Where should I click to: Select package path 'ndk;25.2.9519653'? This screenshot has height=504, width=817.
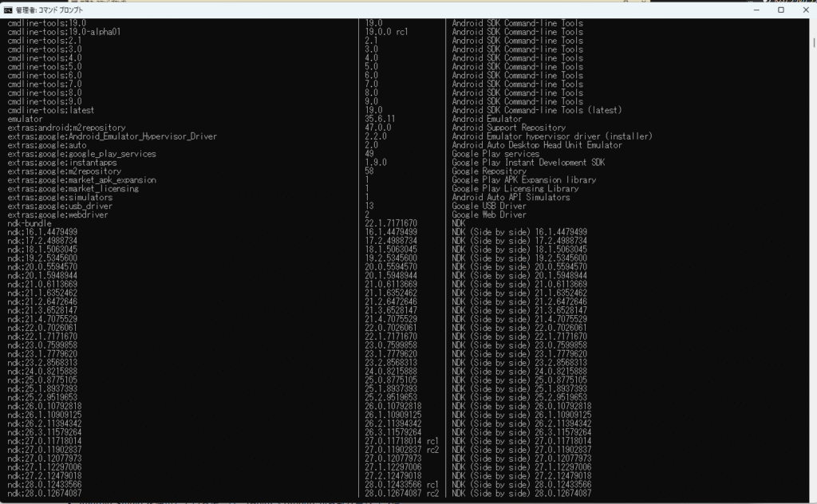pos(42,398)
